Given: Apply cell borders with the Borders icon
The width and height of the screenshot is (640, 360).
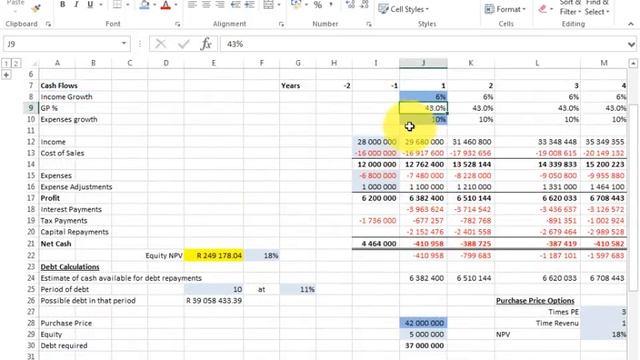Looking at the screenshot, I should pos(117,4).
